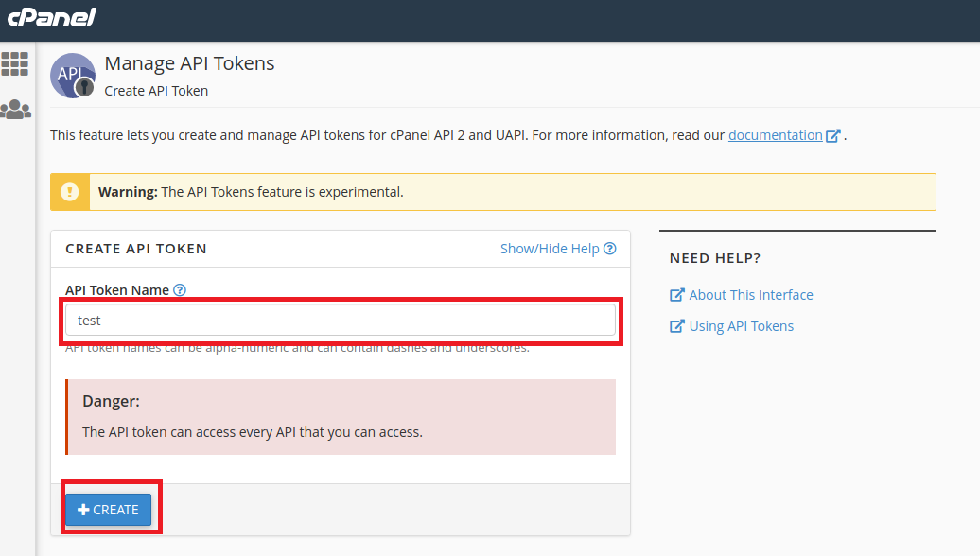Open the About This Interface link
The width and height of the screenshot is (980, 556).
coord(750,295)
